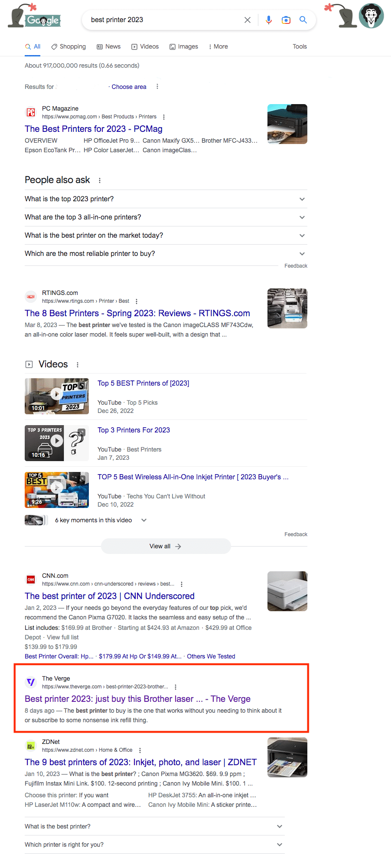This screenshot has height=868, width=391.
Task: Open People also ask options menu
Action: (x=100, y=180)
